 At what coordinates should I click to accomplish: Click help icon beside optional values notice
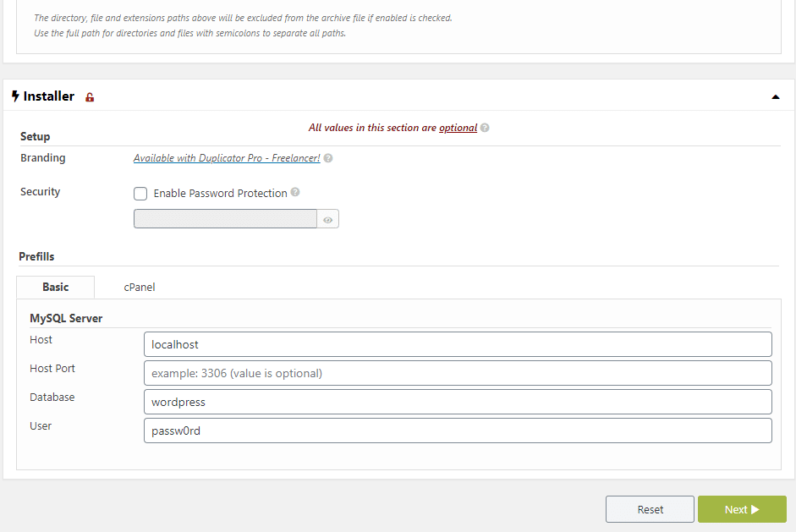tap(485, 128)
